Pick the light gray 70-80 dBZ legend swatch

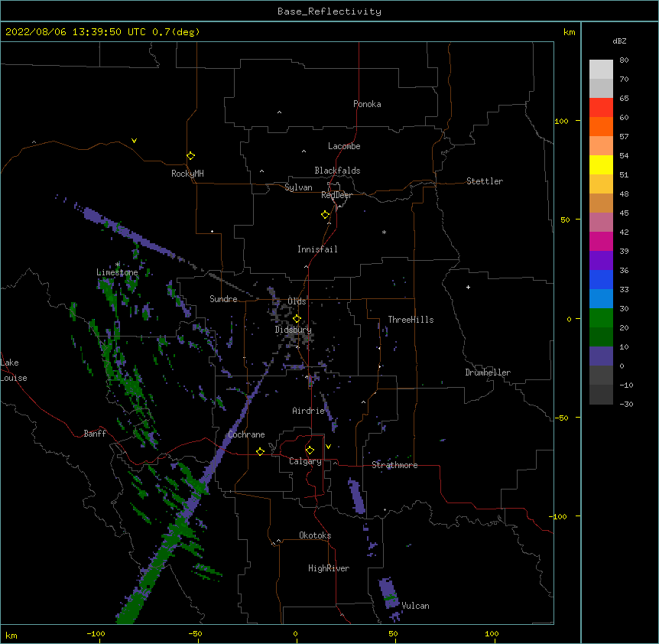click(x=601, y=69)
